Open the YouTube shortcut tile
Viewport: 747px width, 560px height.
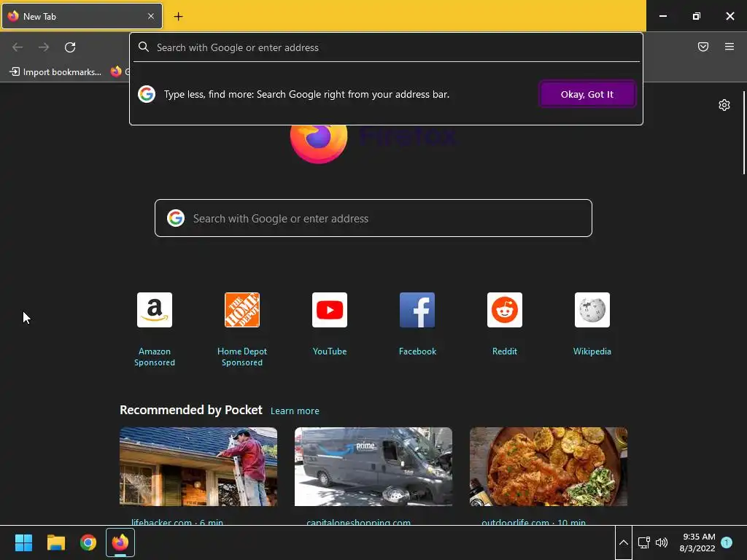[x=330, y=310]
